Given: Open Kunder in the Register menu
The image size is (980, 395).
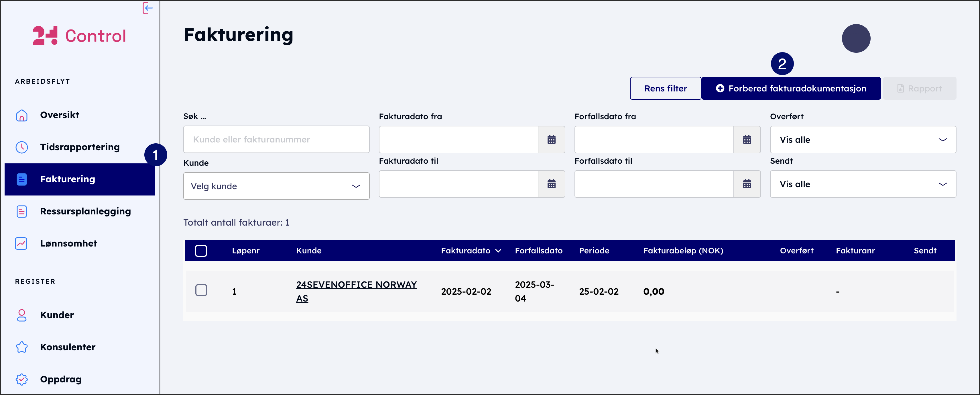Looking at the screenshot, I should pos(57,315).
